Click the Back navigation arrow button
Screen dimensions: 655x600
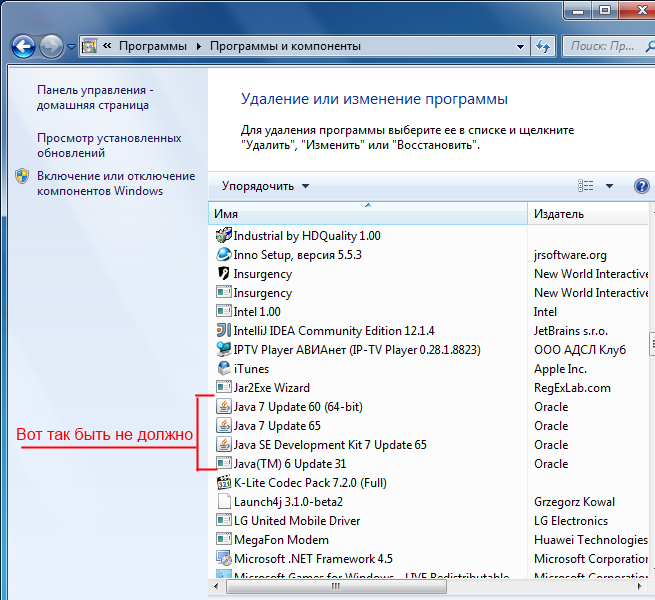pos(23,46)
